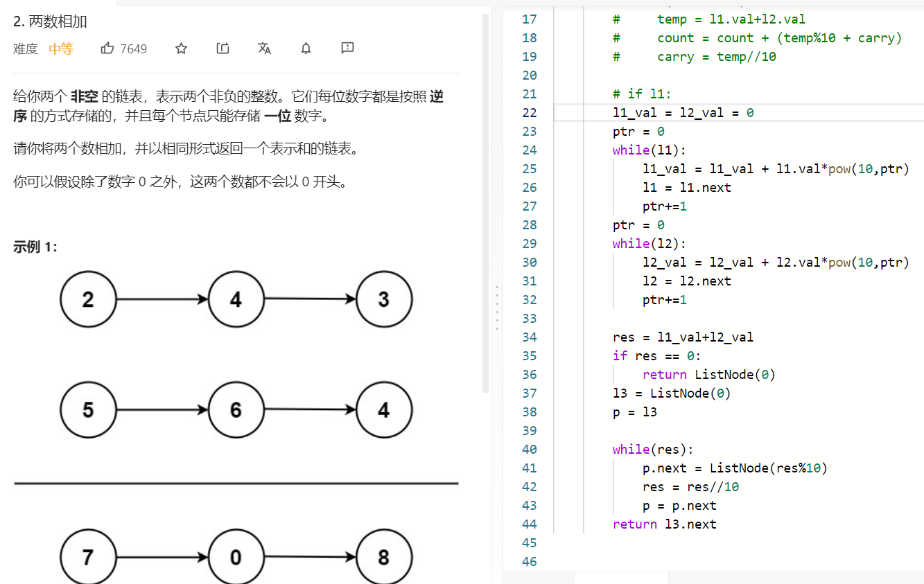
Task: Switch language with the translate icon
Action: coord(264,48)
